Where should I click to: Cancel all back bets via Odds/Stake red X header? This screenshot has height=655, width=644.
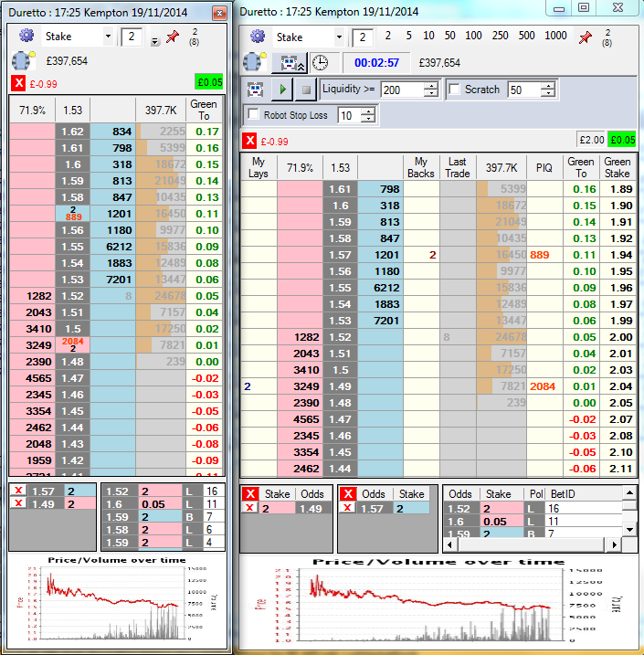pyautogui.click(x=348, y=493)
